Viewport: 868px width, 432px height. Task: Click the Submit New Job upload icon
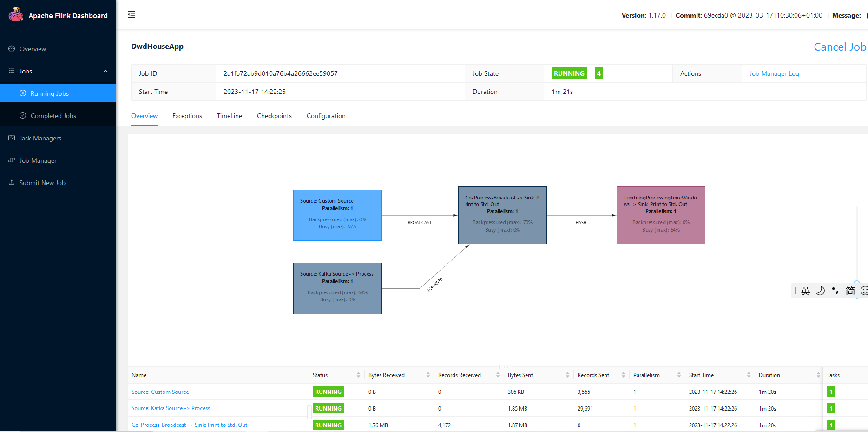click(12, 183)
